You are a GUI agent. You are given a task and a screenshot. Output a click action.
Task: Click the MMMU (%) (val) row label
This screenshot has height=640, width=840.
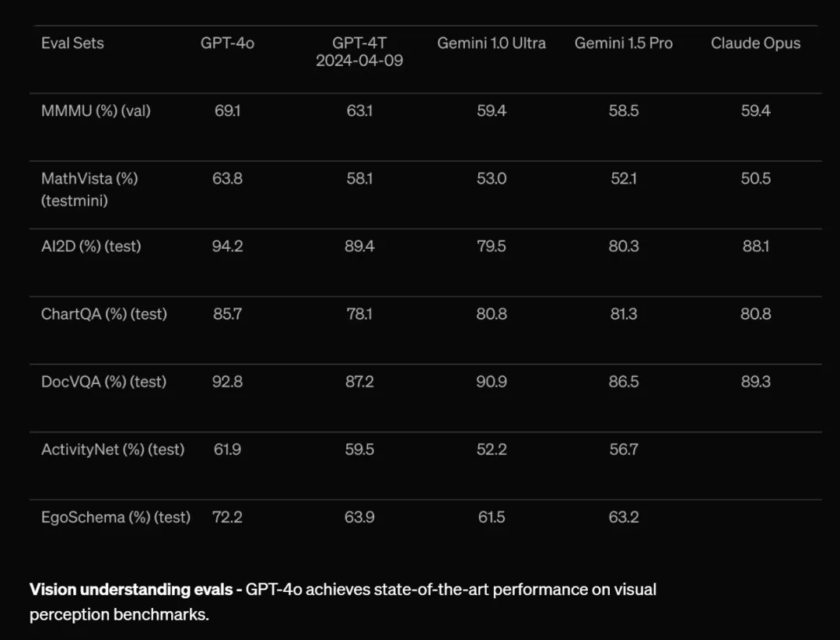[96, 111]
